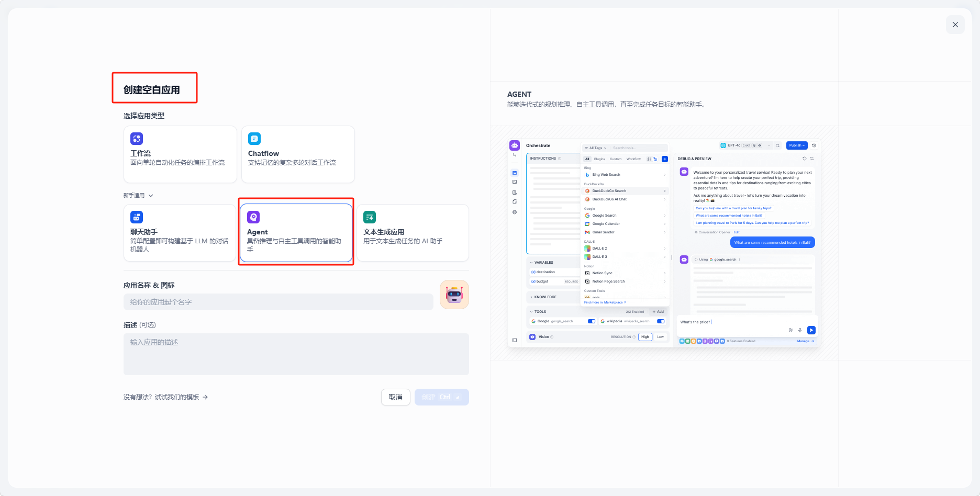Click the 创建空白应用 heading
This screenshot has width=980, height=496.
tap(152, 90)
